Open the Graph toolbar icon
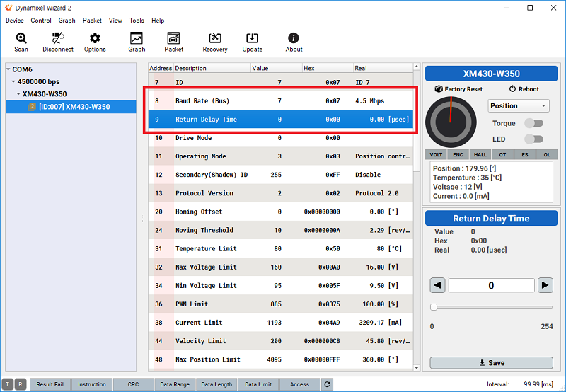 coord(137,42)
